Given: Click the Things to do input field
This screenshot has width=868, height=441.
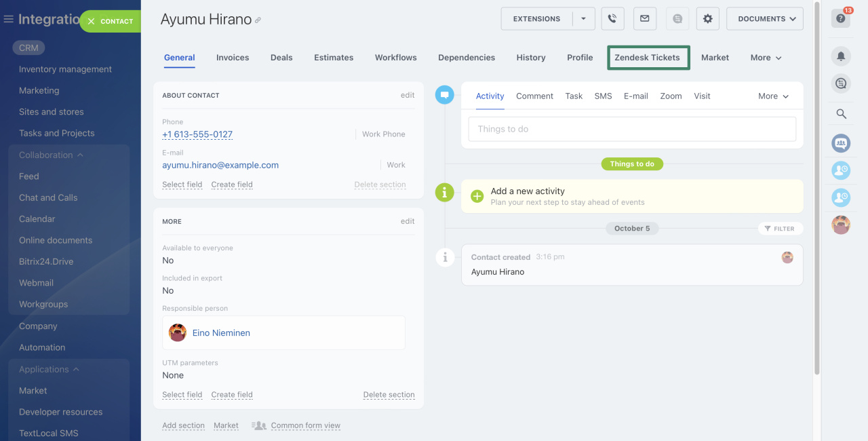Looking at the screenshot, I should 631,129.
